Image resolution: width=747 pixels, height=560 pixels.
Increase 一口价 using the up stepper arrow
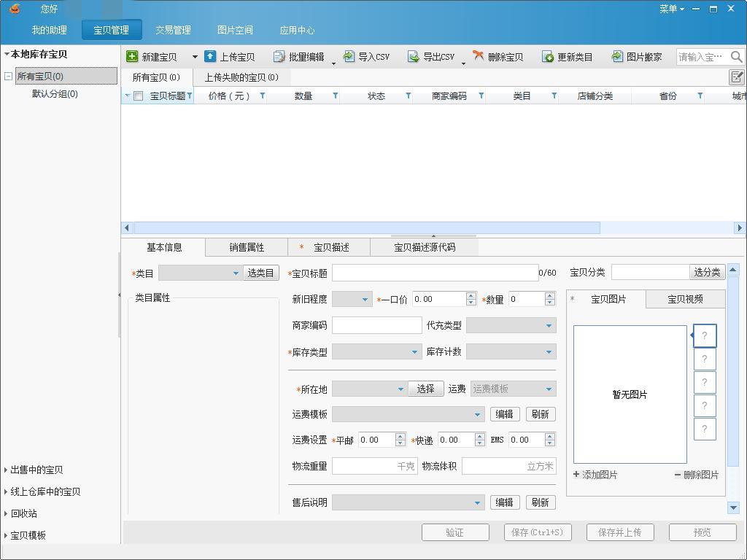pyautogui.click(x=470, y=295)
